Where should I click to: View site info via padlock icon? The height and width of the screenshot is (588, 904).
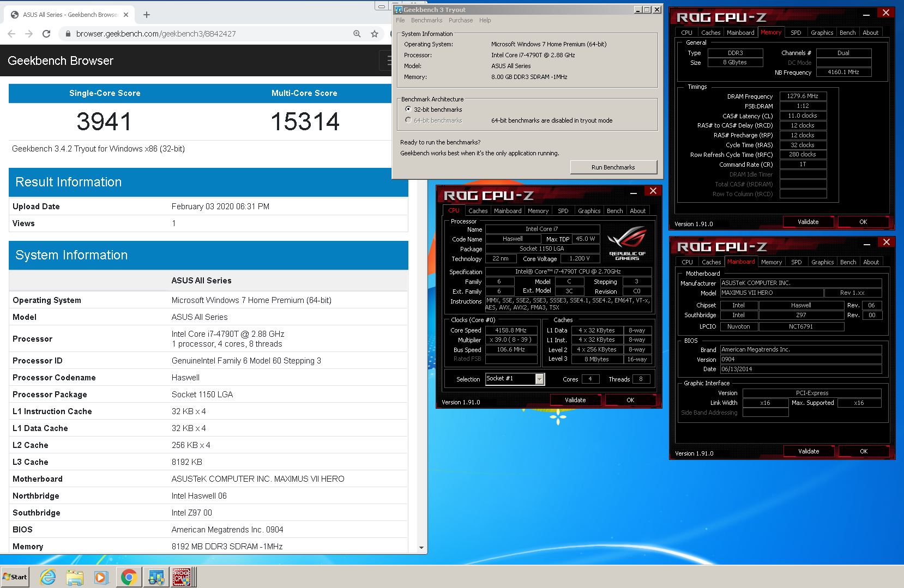tap(68, 34)
